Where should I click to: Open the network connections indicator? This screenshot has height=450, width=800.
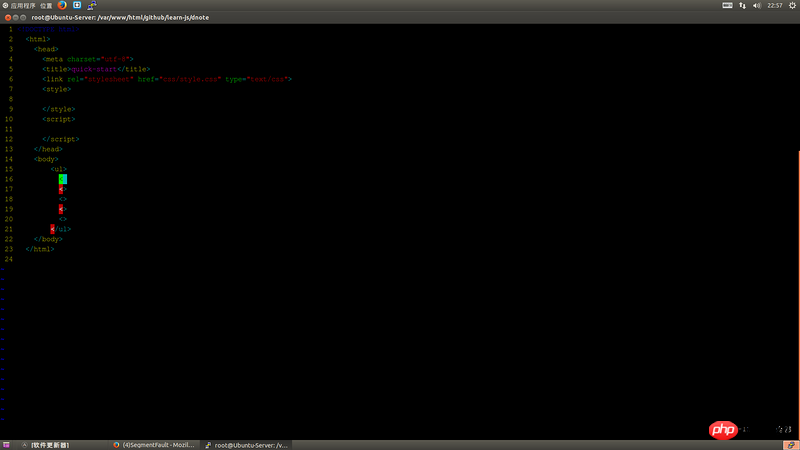(x=742, y=5)
